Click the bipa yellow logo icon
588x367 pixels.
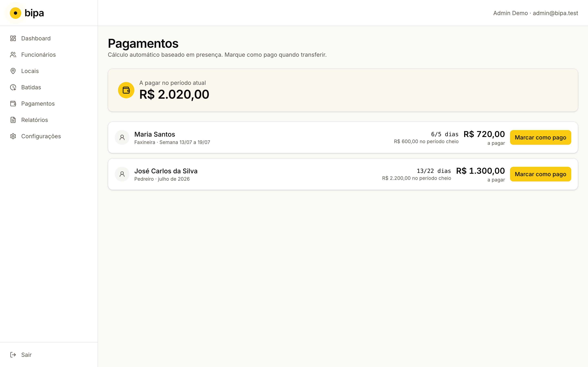[15, 13]
